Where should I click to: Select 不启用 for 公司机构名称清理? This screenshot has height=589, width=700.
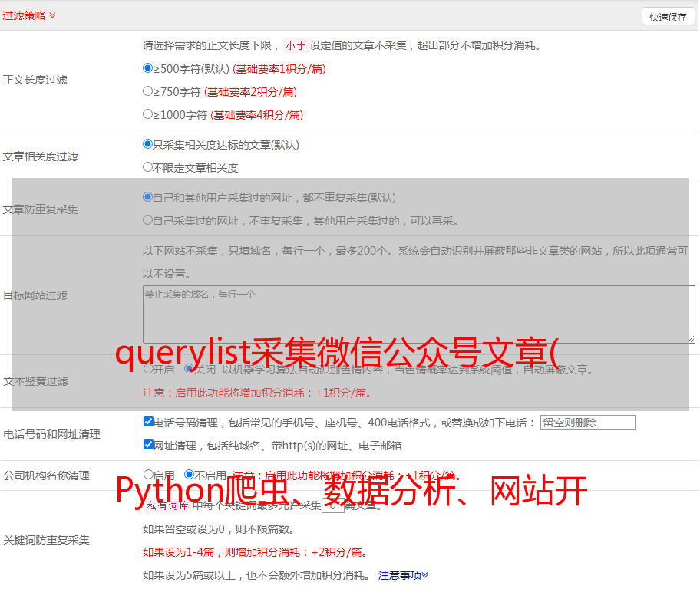point(189,475)
